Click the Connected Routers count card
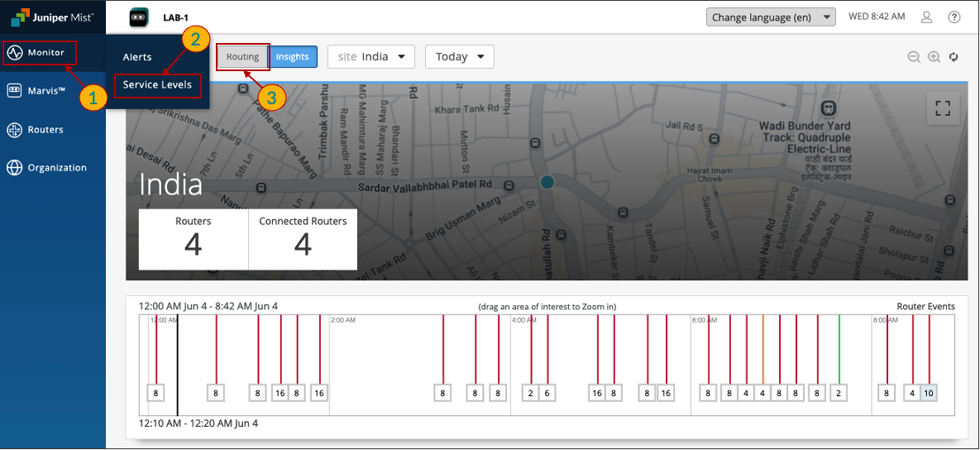This screenshot has width=980, height=450. click(303, 239)
